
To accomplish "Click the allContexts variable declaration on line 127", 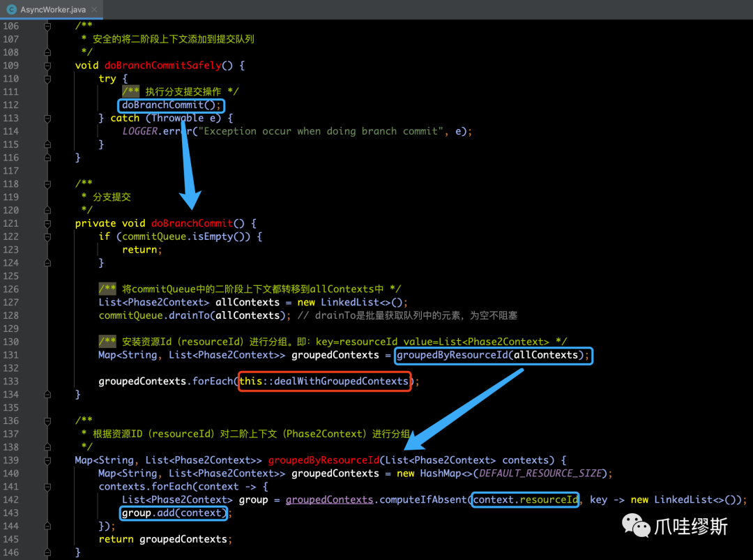I will [248, 302].
